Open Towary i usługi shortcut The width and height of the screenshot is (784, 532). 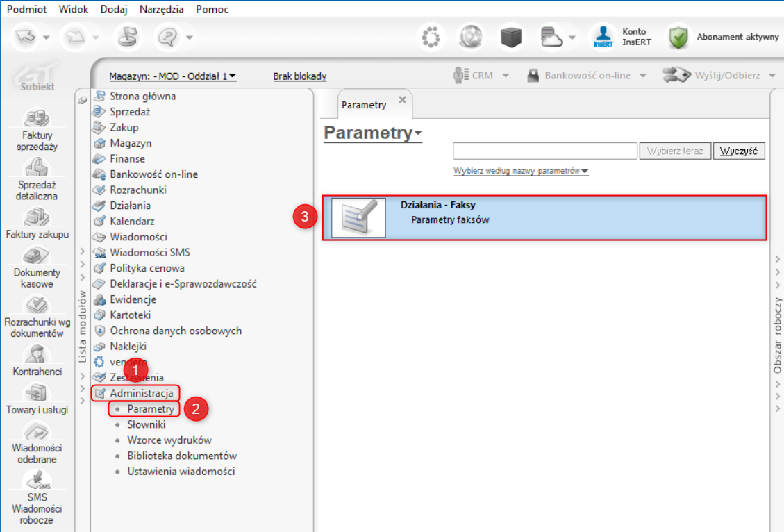[37, 399]
